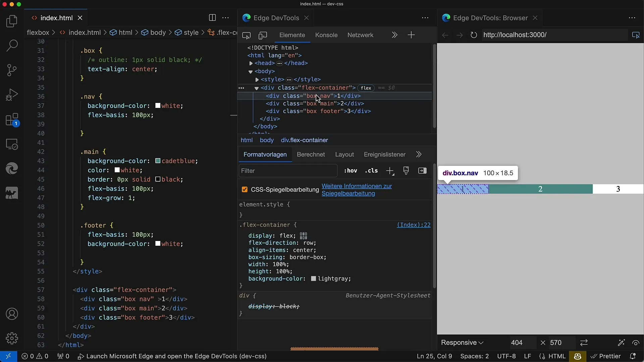Viewport: 644px width, 362px height.
Task: Open the Layout tab
Action: pyautogui.click(x=344, y=155)
